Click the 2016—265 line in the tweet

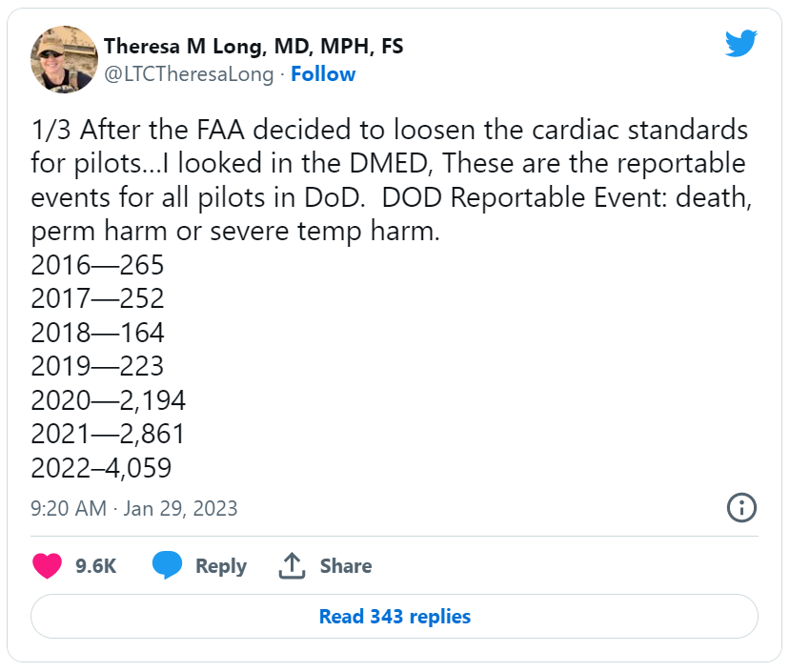[97, 265]
